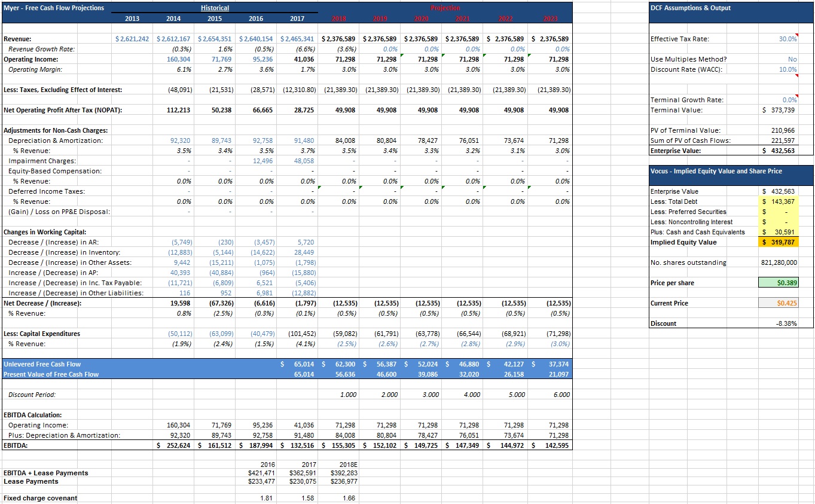Select the Other Assets change cell 9,442
The image size is (815, 504).
point(182,262)
